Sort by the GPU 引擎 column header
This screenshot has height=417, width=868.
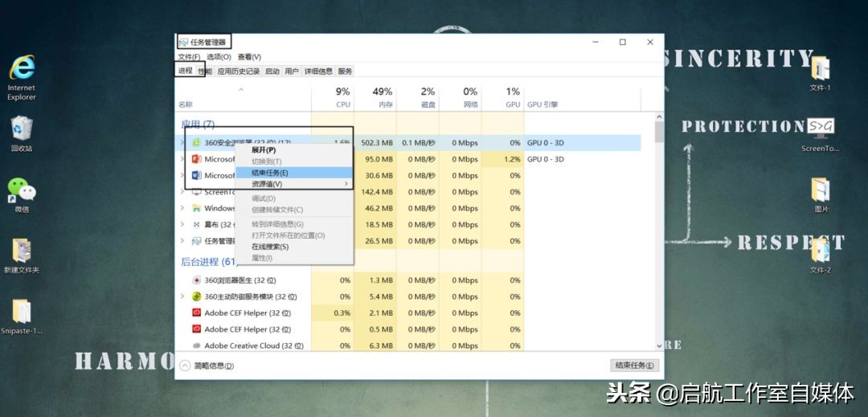[x=583, y=98]
